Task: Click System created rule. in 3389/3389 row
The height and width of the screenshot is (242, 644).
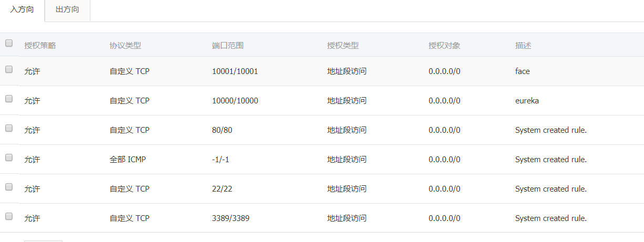Action: (551, 218)
